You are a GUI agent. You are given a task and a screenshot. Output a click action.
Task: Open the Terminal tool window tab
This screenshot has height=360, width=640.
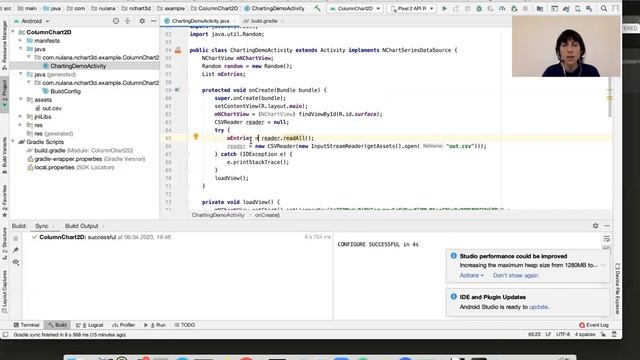pos(27,325)
